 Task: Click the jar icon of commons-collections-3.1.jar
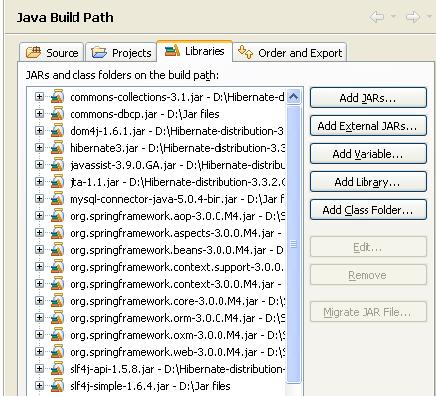click(57, 97)
